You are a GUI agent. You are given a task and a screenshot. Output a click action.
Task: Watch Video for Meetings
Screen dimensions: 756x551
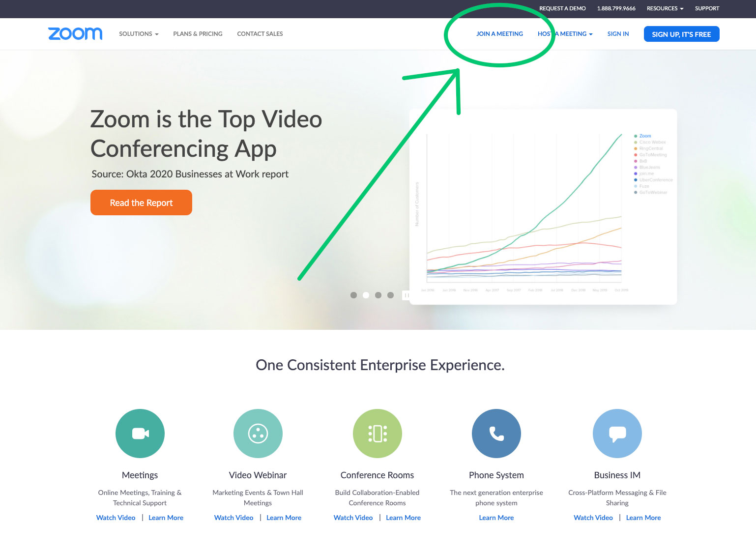pos(116,518)
